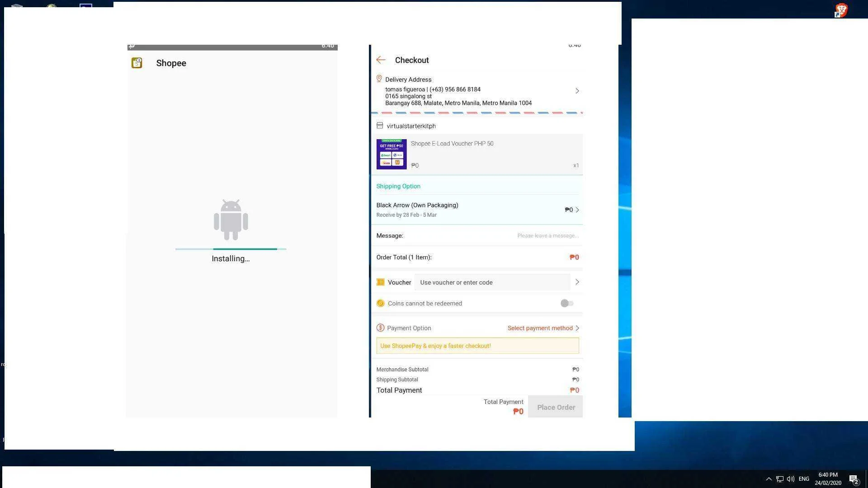Click the ShopeePay faster checkout banner

click(477, 346)
